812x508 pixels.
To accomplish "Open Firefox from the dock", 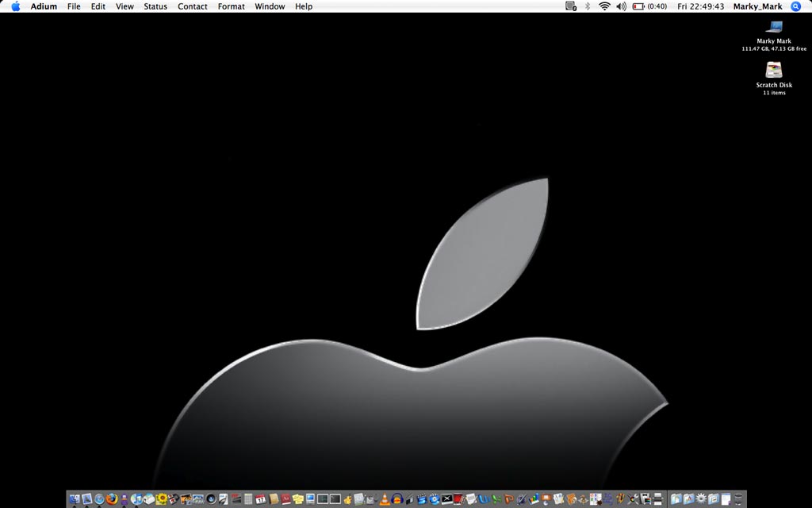I will tap(112, 500).
